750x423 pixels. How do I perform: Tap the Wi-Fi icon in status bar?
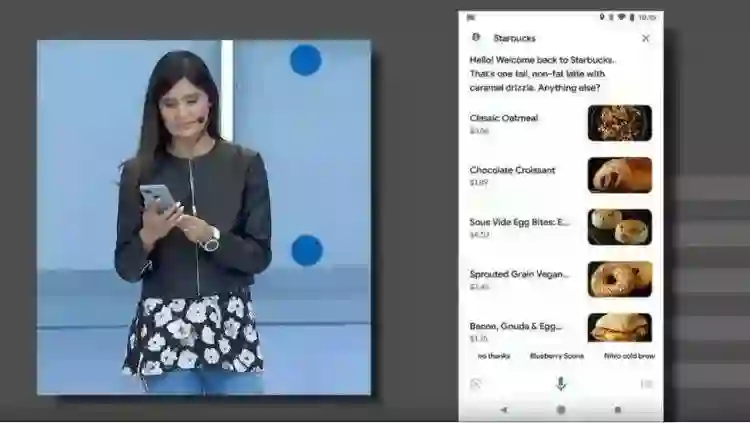[621, 17]
